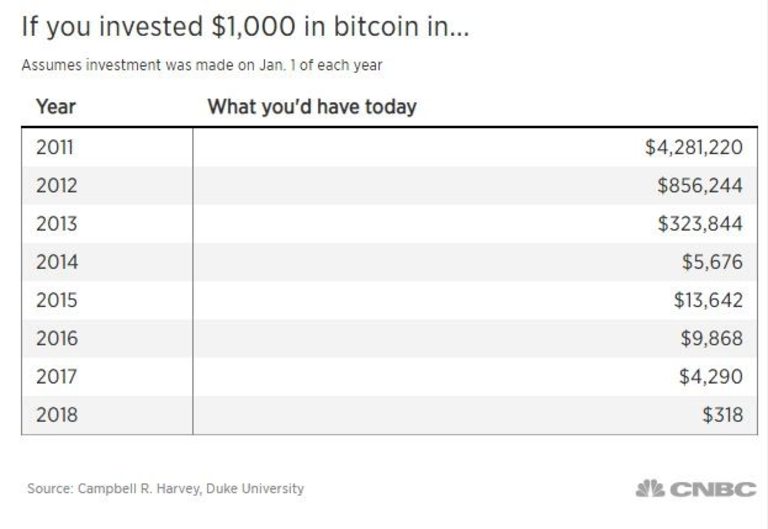
Task: Click the $4,290 value for 2017
Action: [x=712, y=376]
